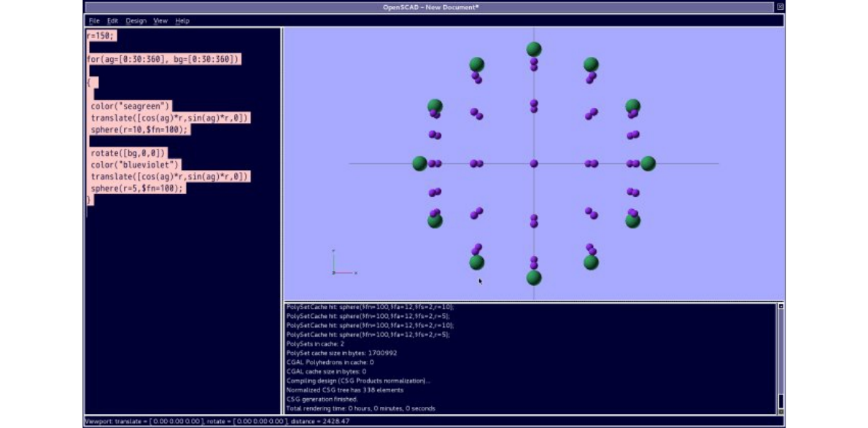This screenshot has width=868, height=428.
Task: Click the closing brace of the for loop
Action: tap(88, 200)
